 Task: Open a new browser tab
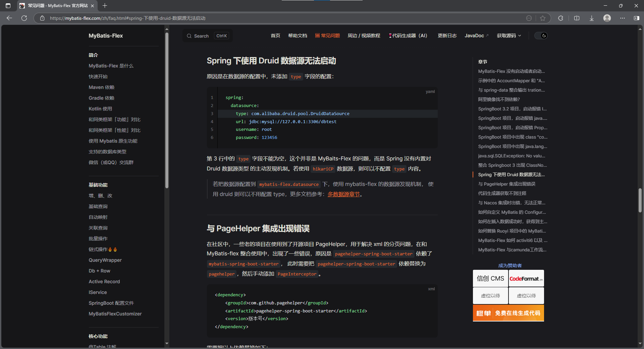(x=105, y=6)
